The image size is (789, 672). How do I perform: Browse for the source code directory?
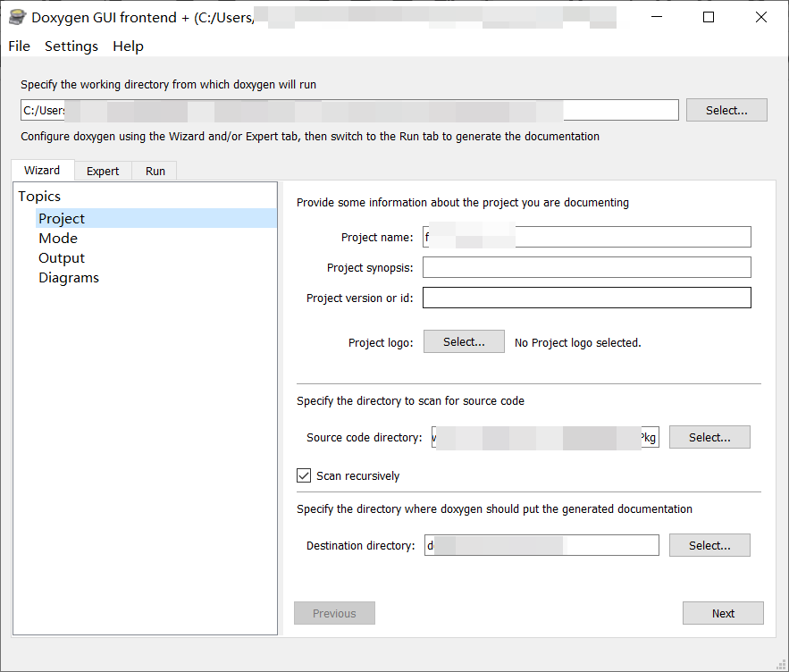[709, 437]
